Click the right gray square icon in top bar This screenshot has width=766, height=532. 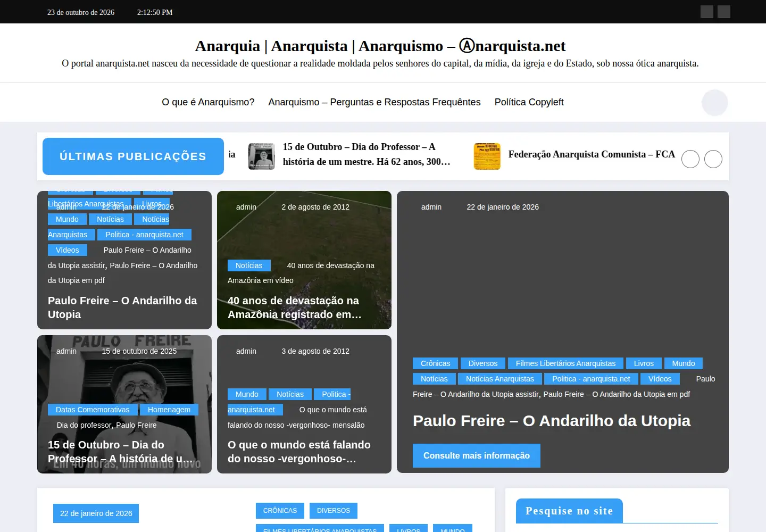click(x=724, y=12)
